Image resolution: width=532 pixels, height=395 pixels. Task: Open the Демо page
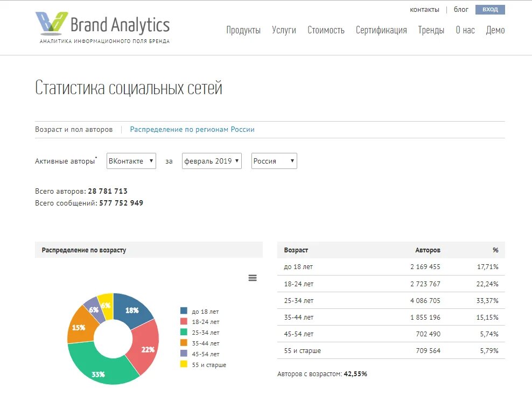click(495, 31)
